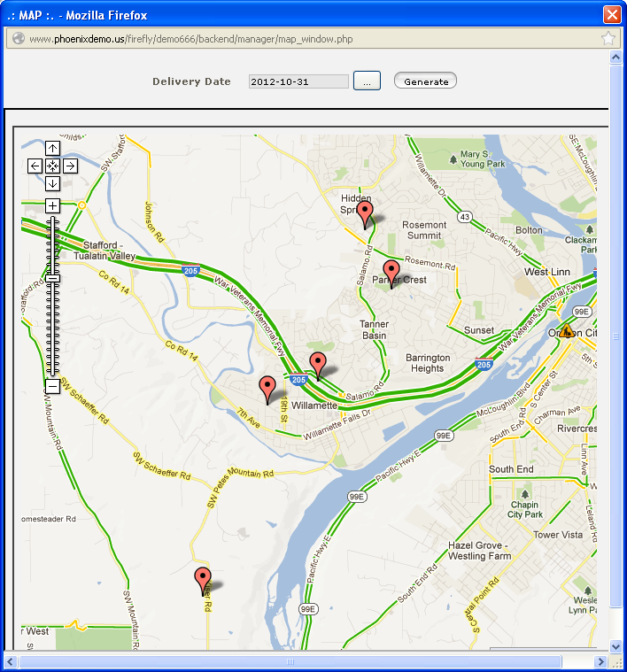Screen dimensions: 627x672
Task: Click the Bolton map label
Action: 529,230
